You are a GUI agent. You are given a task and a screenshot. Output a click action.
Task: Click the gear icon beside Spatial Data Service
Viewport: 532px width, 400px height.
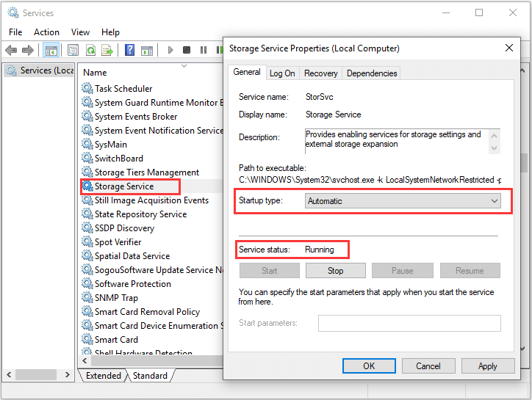87,255
